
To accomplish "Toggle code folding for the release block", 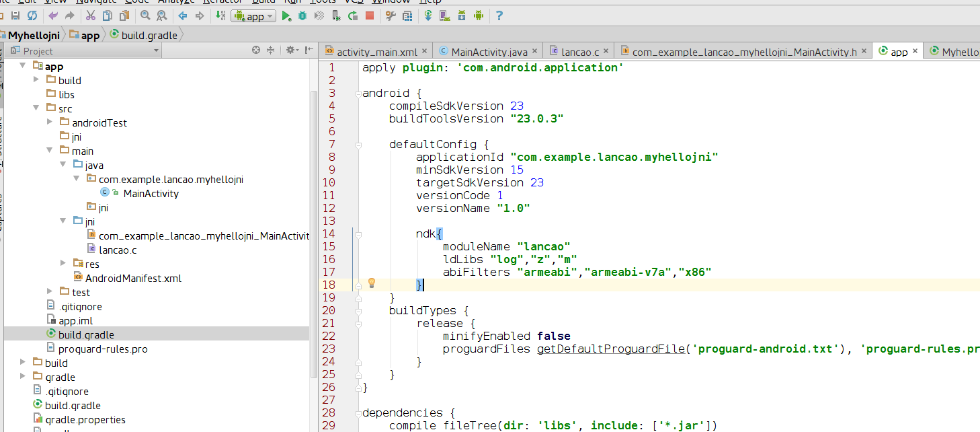I will (359, 323).
